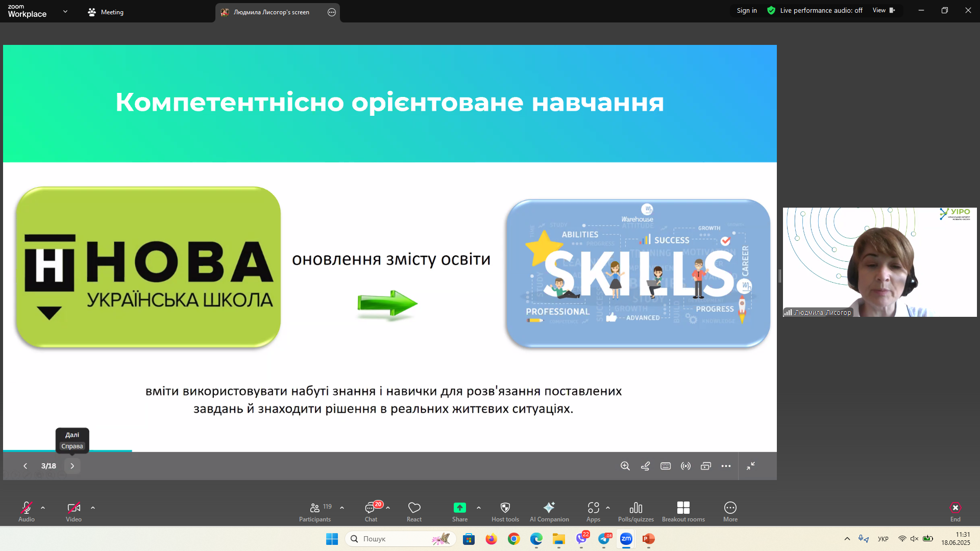Screen dimensions: 980x551
Task: Open Breakout rooms
Action: coord(683,511)
